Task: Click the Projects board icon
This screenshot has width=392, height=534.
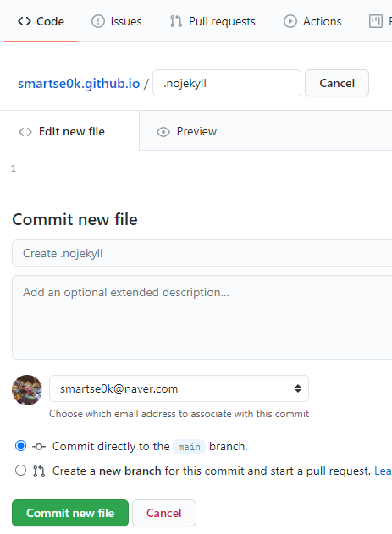Action: click(376, 21)
